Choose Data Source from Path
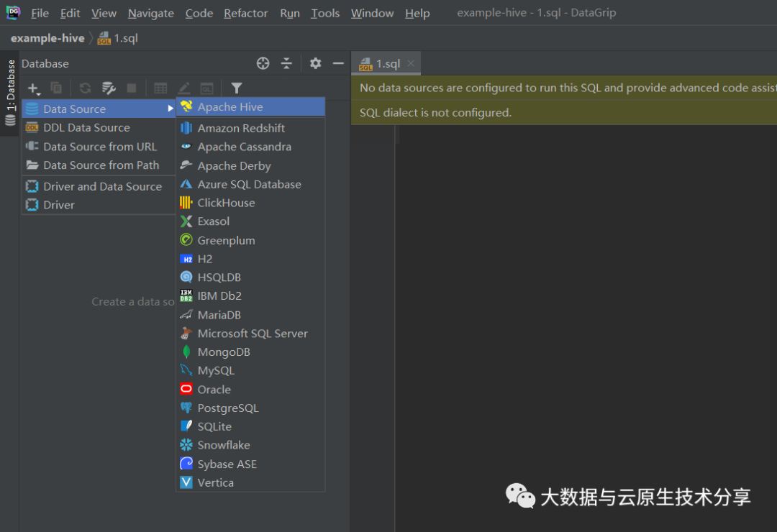Image resolution: width=777 pixels, height=532 pixels. click(x=99, y=165)
